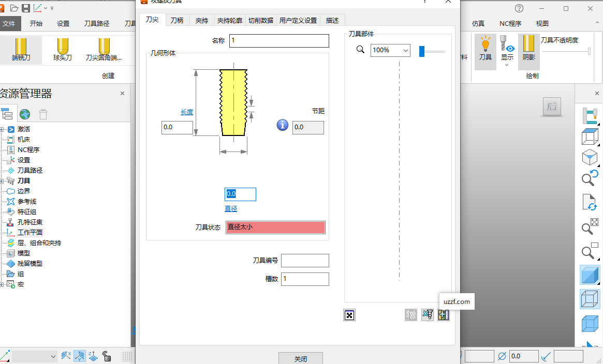Select the 端铣刀 end mill creation icon
Screen dimensions: 603x364
click(x=21, y=50)
